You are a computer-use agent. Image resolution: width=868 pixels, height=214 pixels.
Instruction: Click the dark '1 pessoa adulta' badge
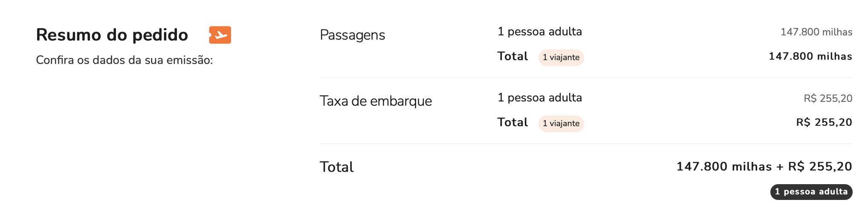click(x=811, y=192)
